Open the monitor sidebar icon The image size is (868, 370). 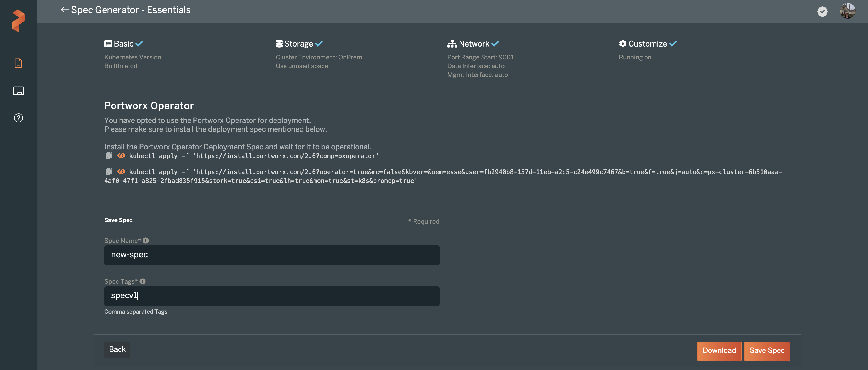19,91
